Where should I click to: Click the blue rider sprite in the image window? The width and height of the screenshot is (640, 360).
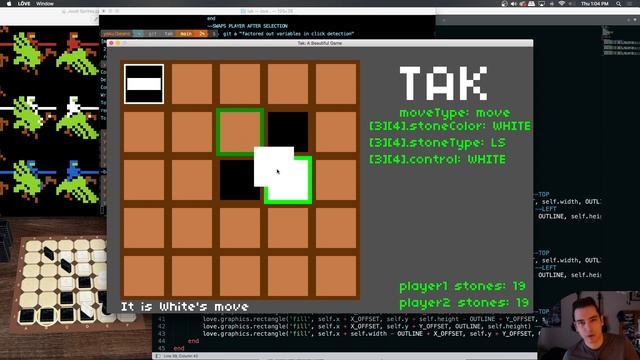(x=78, y=182)
